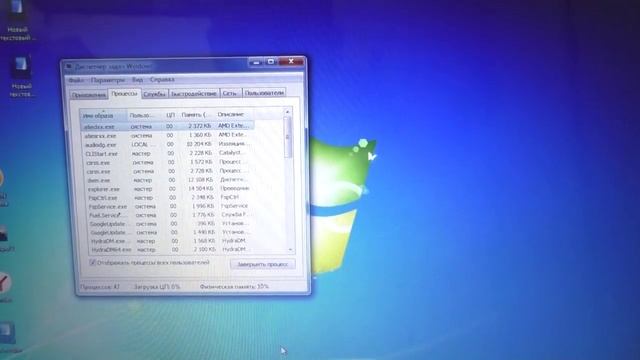Screen dimensions: 640x360
Task: Open the Вид menu
Action: (x=137, y=80)
